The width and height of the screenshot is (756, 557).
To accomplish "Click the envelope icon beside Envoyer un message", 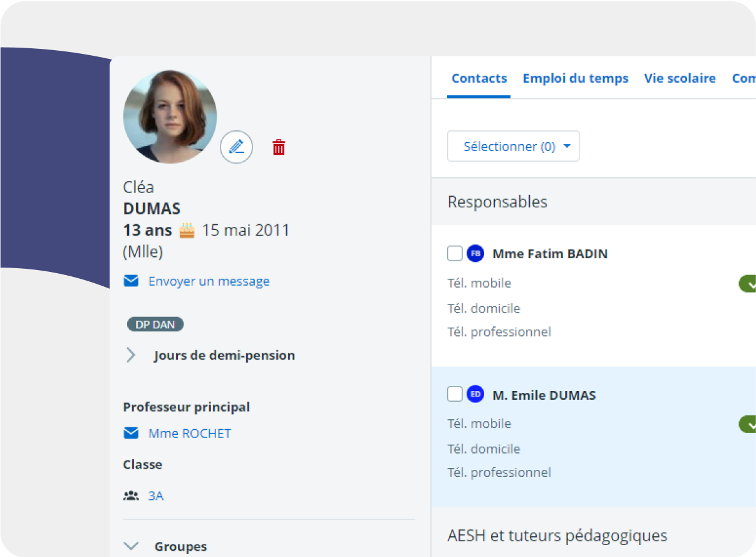I will pos(131,281).
